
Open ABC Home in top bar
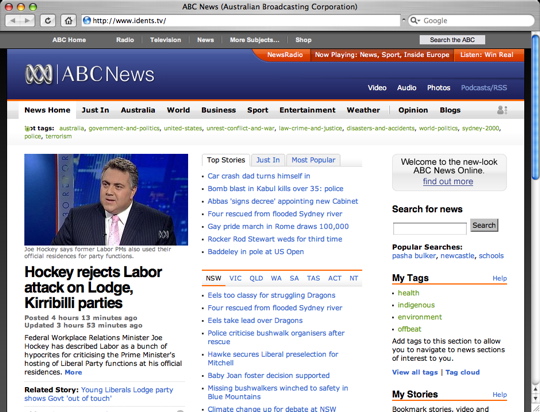point(69,40)
